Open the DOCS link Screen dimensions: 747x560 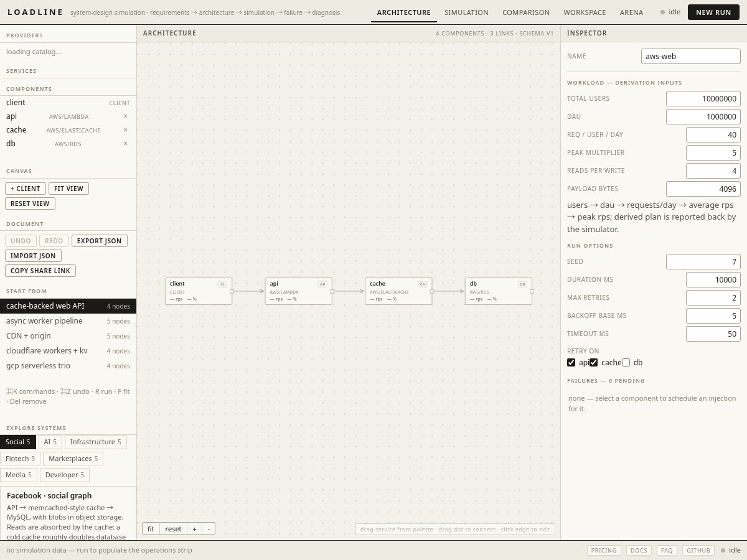click(x=639, y=551)
